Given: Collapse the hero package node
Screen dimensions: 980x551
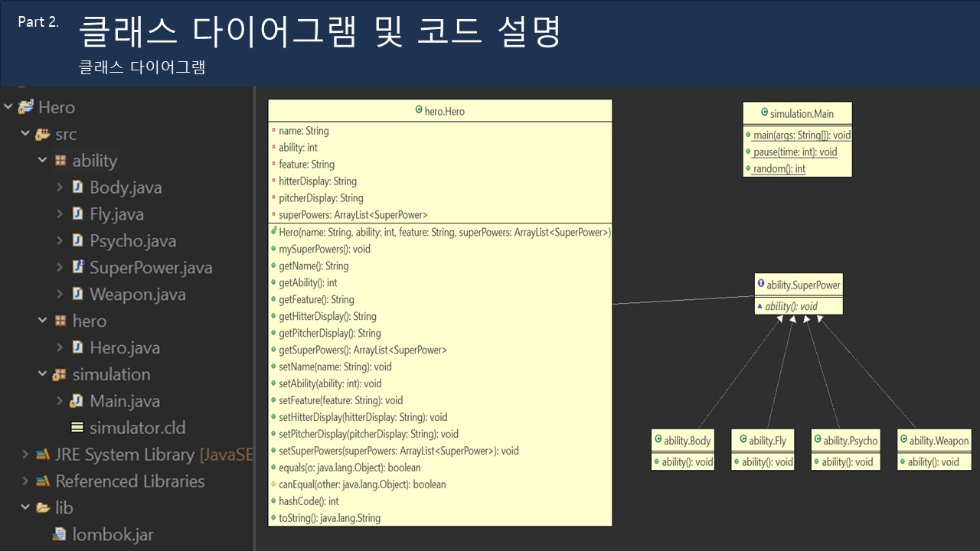Looking at the screenshot, I should point(43,321).
